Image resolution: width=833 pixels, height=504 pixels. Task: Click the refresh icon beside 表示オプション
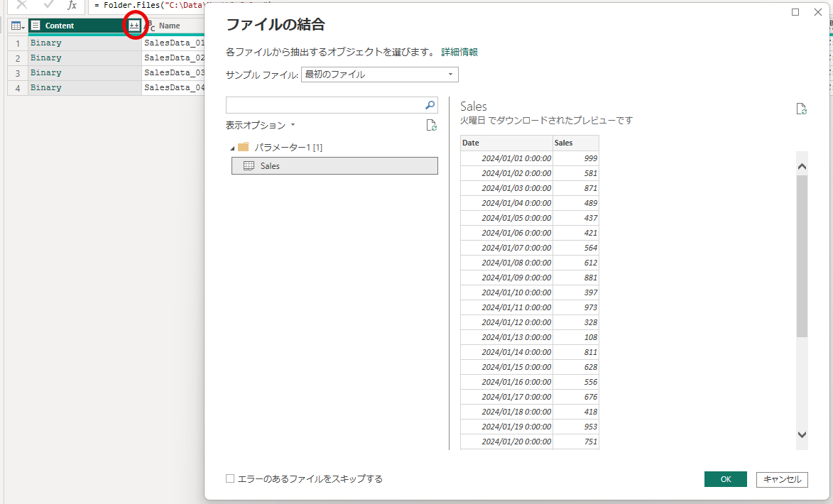431,126
